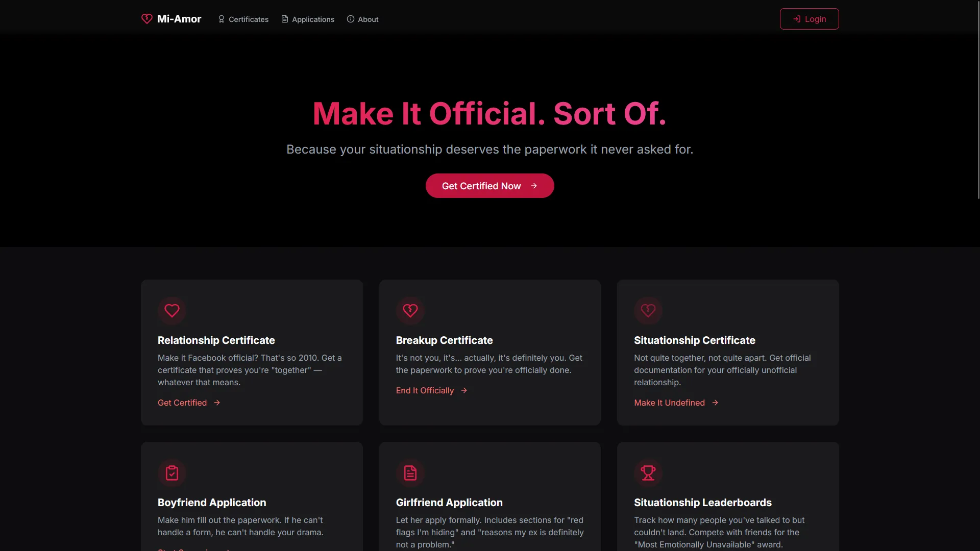
Task: Click the faded heart icon on Situationship Certificate card
Action: 648,311
